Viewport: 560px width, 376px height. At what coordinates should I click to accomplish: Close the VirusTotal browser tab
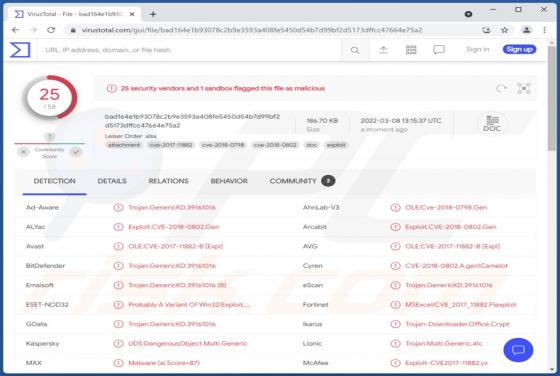tap(132, 14)
